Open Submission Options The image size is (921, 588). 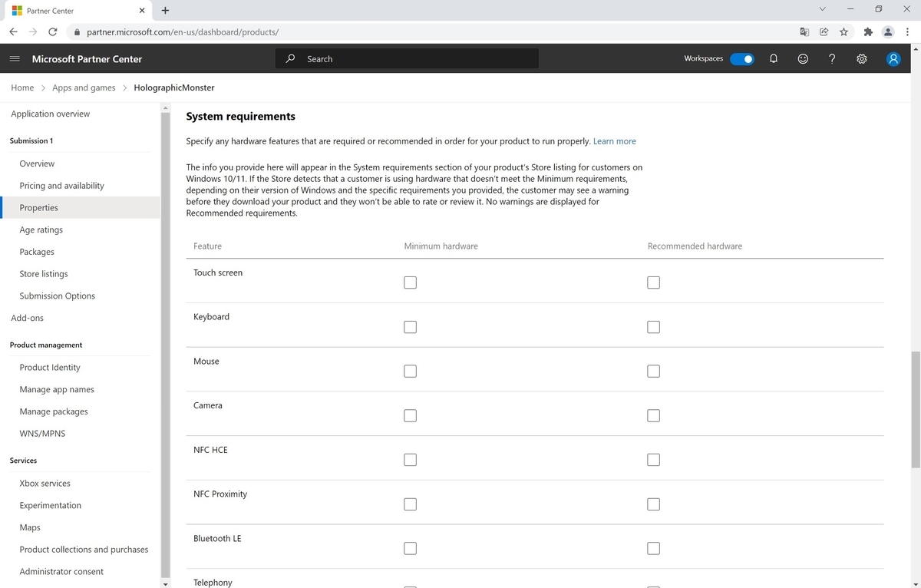(x=58, y=296)
